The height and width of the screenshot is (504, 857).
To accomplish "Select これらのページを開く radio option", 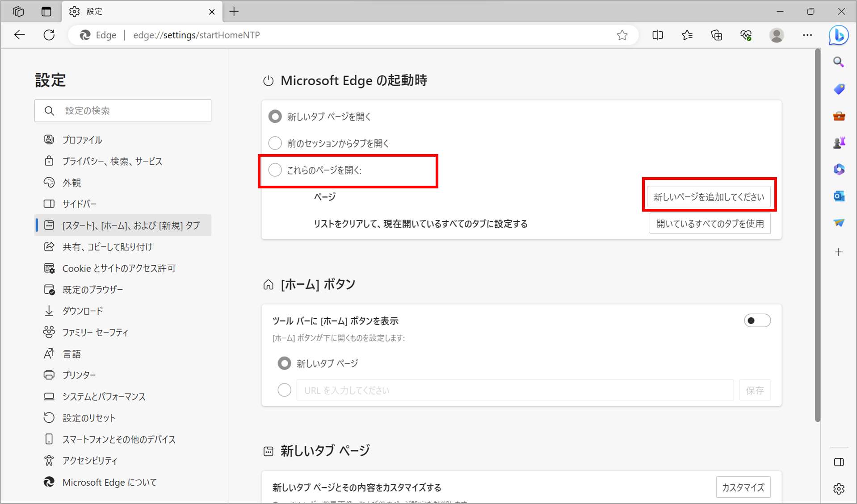I will coord(275,170).
